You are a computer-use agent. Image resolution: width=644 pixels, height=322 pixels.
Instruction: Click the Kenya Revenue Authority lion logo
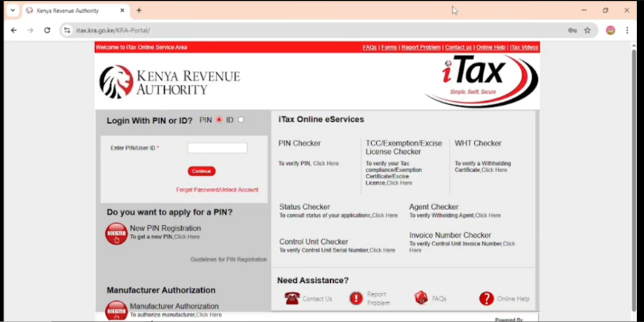[116, 82]
